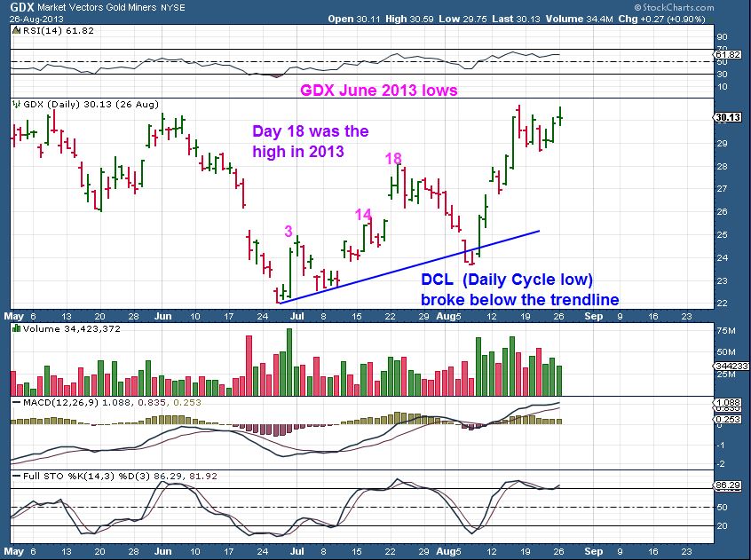Screen dimensions: 751x560
Task: Click the GDX (Daily) 30.13 (26 Aug) legend
Action: point(91,105)
